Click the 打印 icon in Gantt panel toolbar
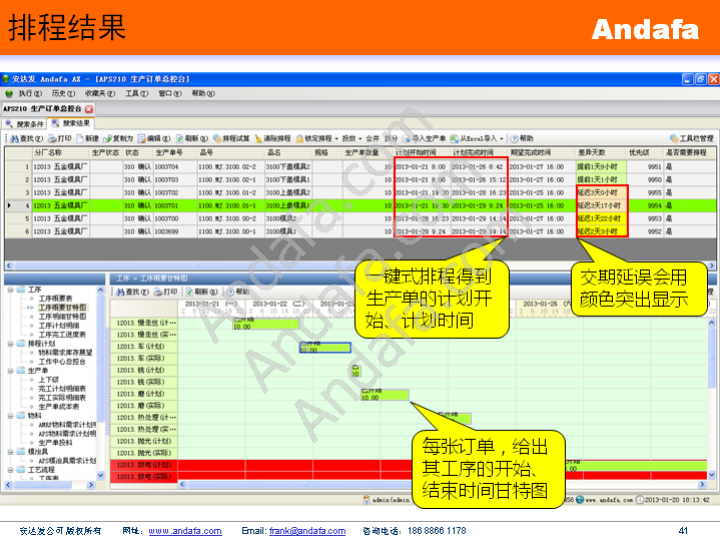 coord(158,292)
